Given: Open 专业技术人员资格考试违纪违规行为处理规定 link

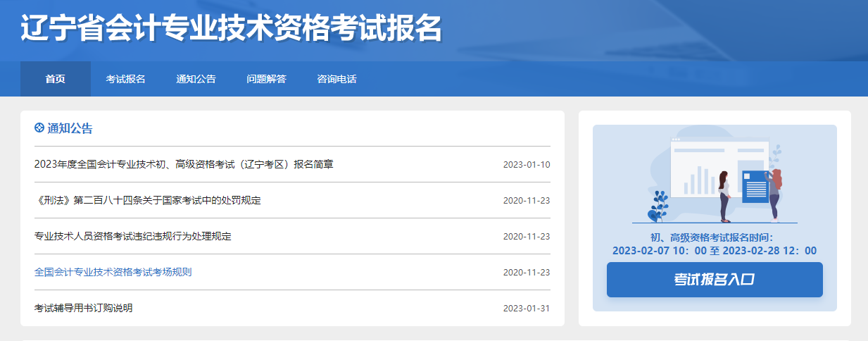Looking at the screenshot, I should coord(132,236).
